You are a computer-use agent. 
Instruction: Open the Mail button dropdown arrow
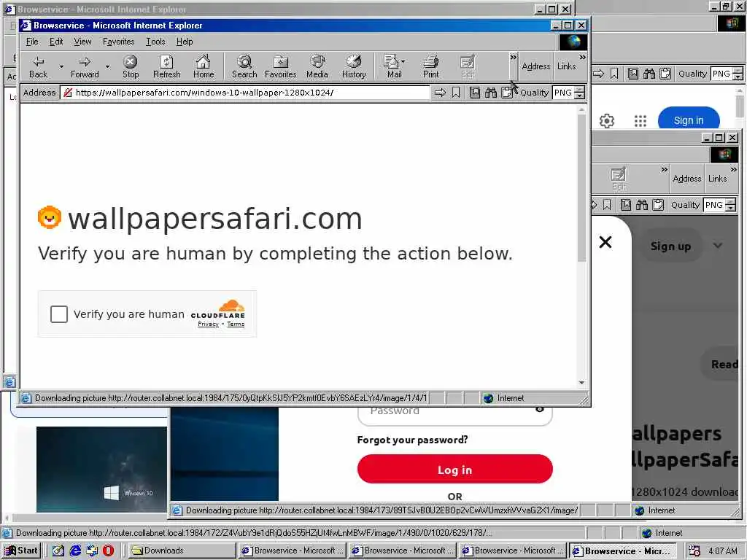tap(403, 61)
